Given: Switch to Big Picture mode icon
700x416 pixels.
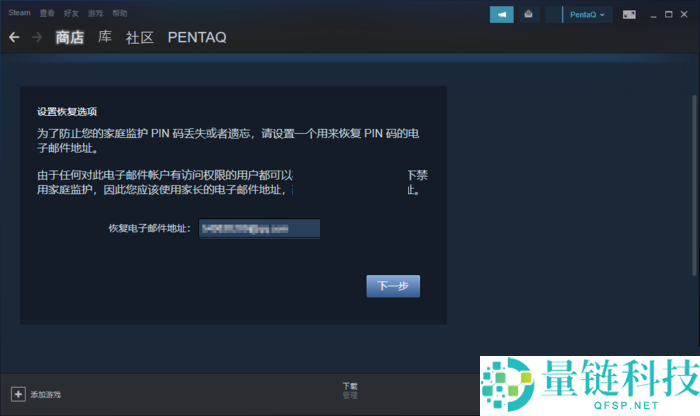Looking at the screenshot, I should pos(629,15).
